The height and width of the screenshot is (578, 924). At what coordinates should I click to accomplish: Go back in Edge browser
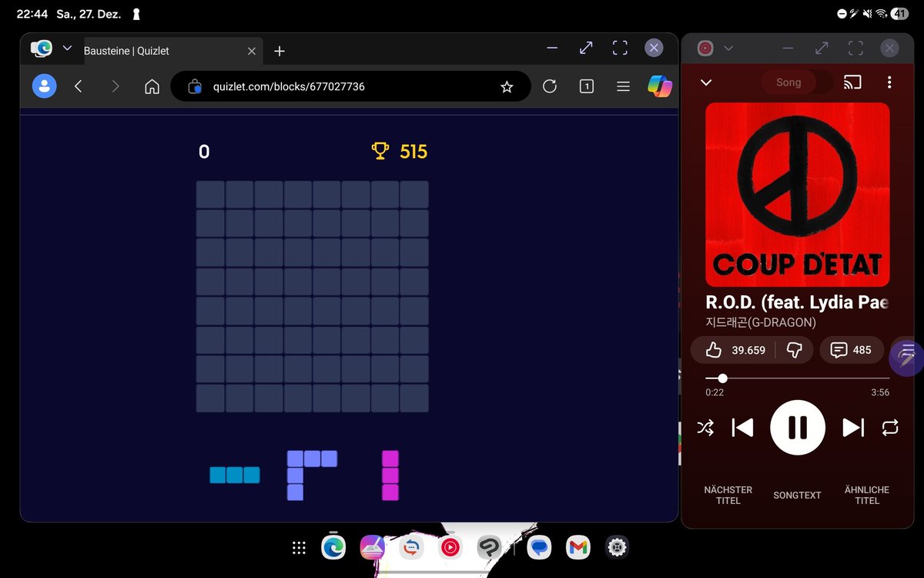[x=78, y=86]
